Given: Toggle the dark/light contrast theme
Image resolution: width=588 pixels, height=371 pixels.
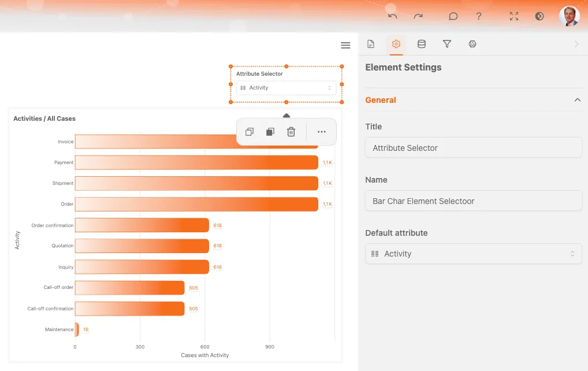Looking at the screenshot, I should click(539, 16).
